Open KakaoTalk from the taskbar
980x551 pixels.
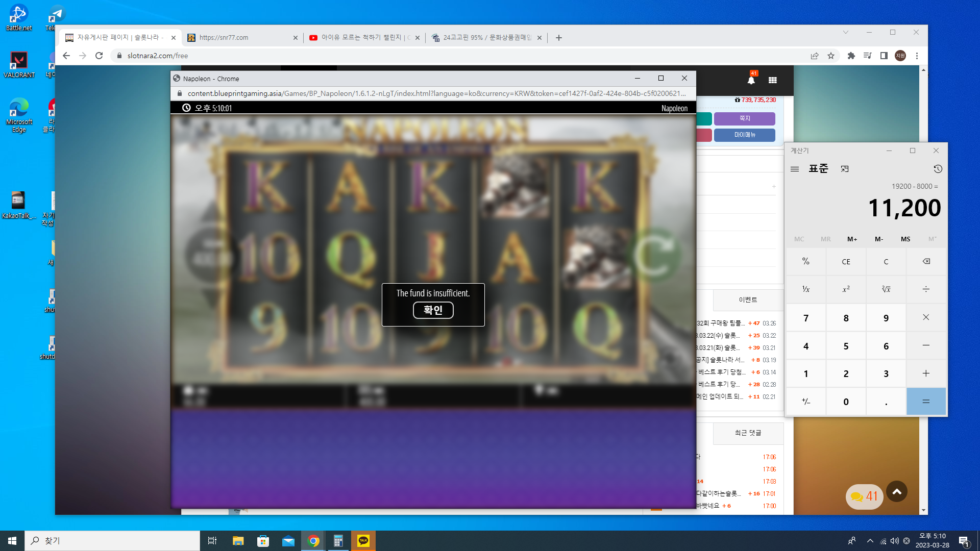[x=363, y=541]
